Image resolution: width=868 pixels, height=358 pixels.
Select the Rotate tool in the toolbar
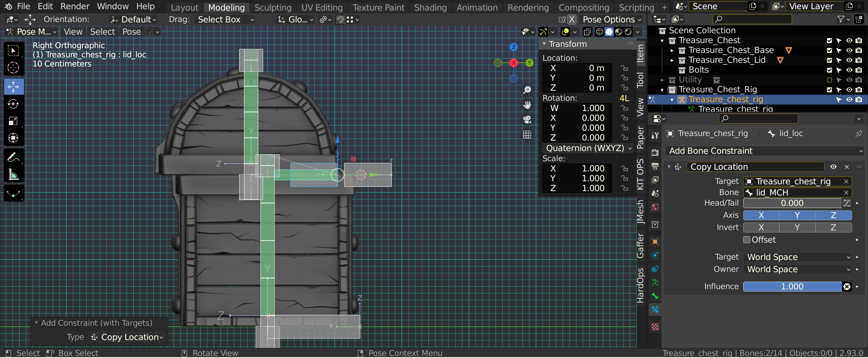13,104
